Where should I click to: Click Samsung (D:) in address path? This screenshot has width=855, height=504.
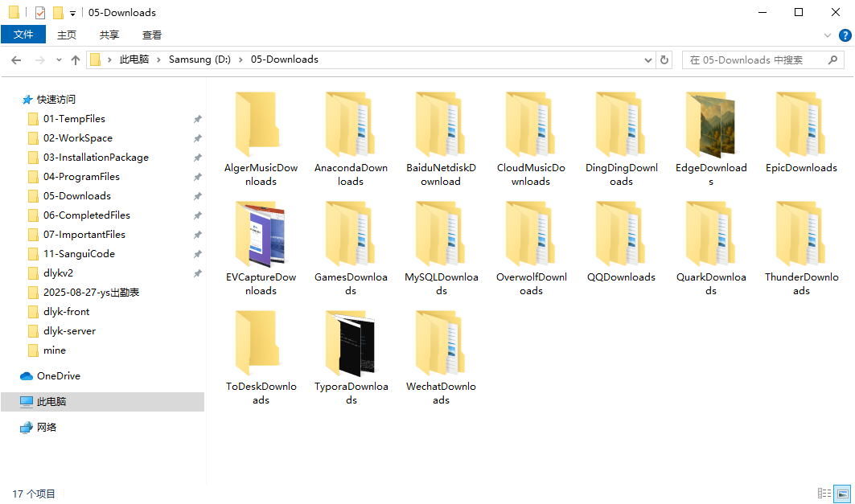tap(199, 59)
